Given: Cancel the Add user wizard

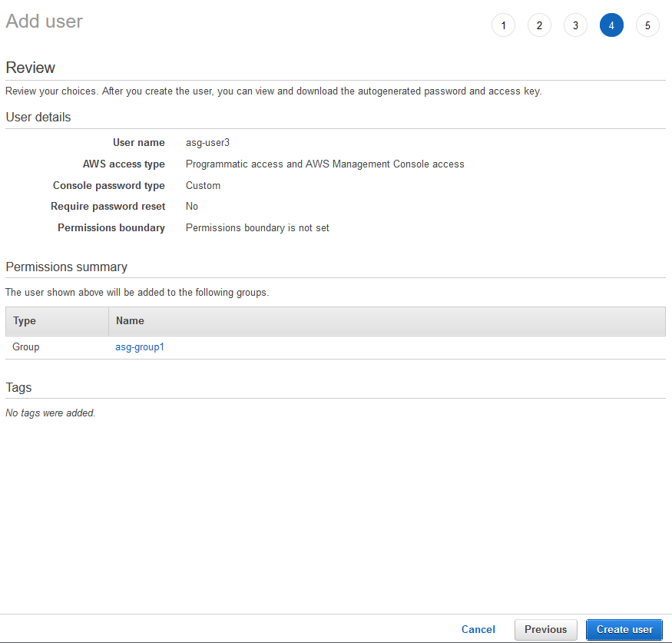Looking at the screenshot, I should pyautogui.click(x=478, y=629).
